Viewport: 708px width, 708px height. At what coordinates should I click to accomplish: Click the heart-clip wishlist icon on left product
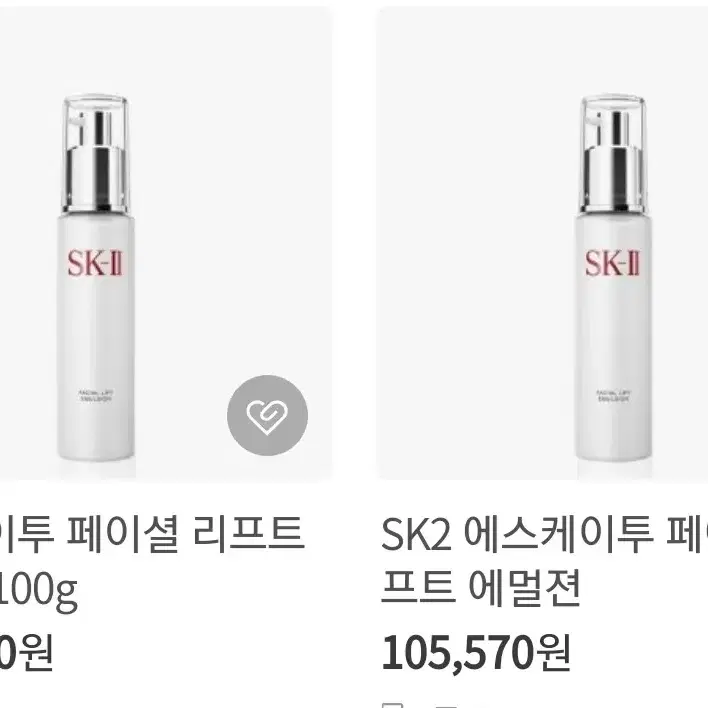267,415
